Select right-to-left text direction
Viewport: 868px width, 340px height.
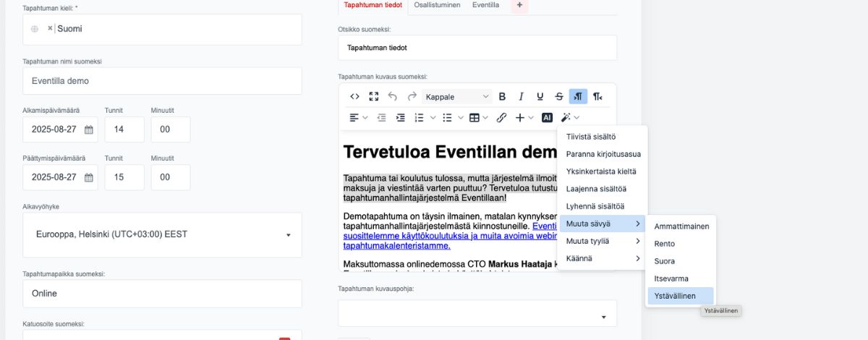597,96
